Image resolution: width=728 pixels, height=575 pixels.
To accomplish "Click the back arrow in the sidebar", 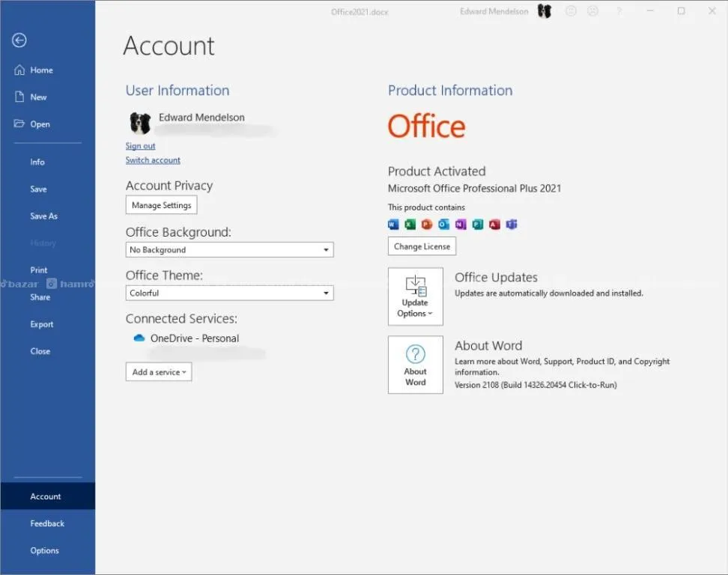I will tap(19, 41).
